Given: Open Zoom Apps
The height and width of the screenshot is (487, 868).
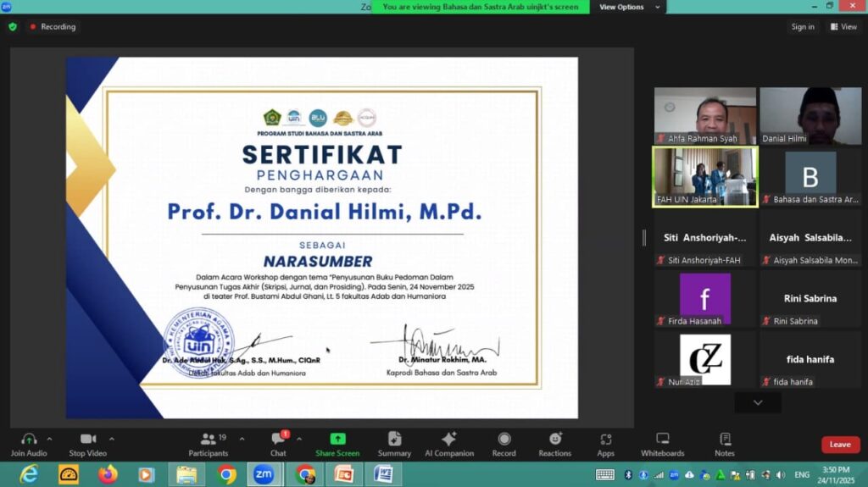Looking at the screenshot, I should [605, 439].
